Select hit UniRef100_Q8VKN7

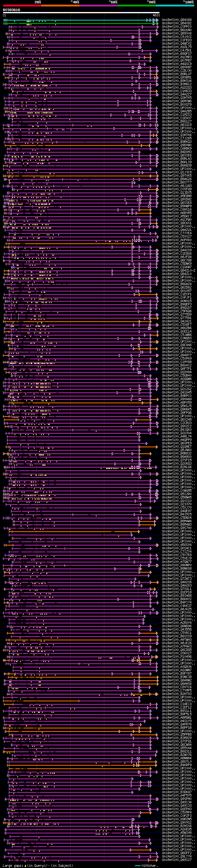click(177, 67)
